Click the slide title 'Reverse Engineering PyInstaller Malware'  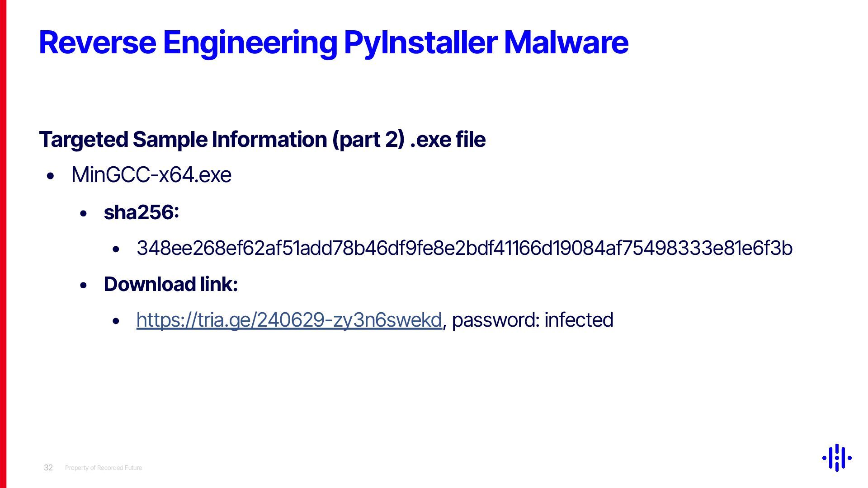[334, 43]
